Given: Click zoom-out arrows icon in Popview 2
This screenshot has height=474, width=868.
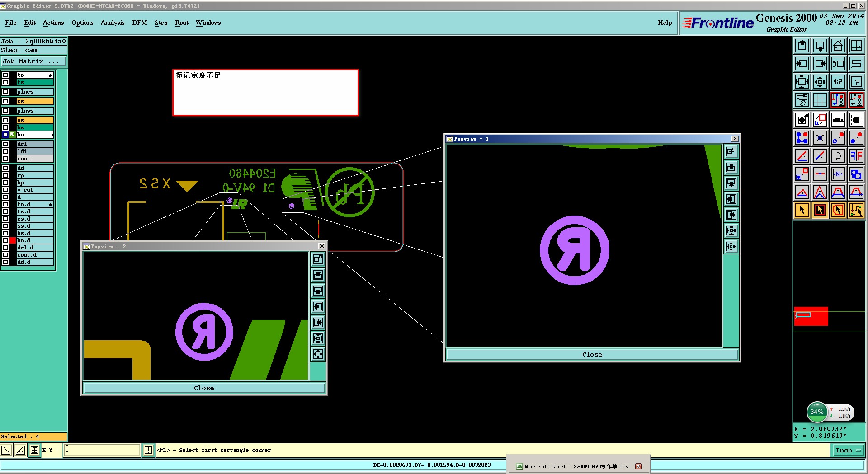Looking at the screenshot, I should click(x=318, y=354).
